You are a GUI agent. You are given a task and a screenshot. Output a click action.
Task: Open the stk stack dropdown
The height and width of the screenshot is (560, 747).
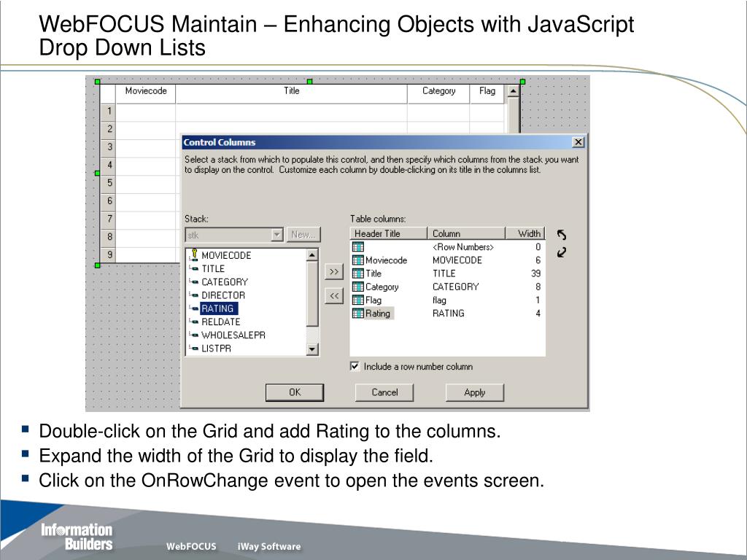point(276,235)
